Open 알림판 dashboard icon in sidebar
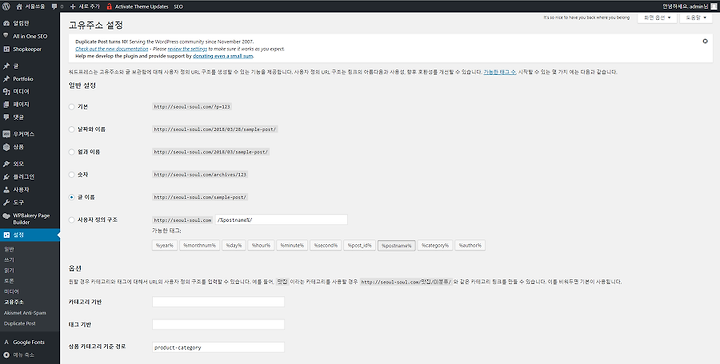 click(6, 23)
